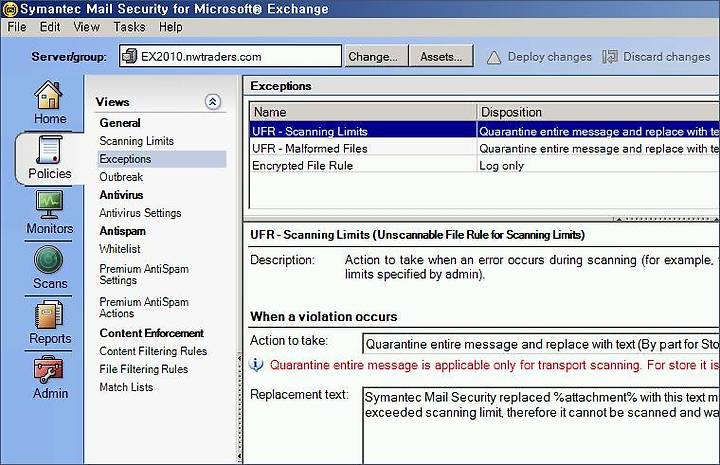720x465 pixels.
Task: Open the View menu
Action: [x=86, y=27]
